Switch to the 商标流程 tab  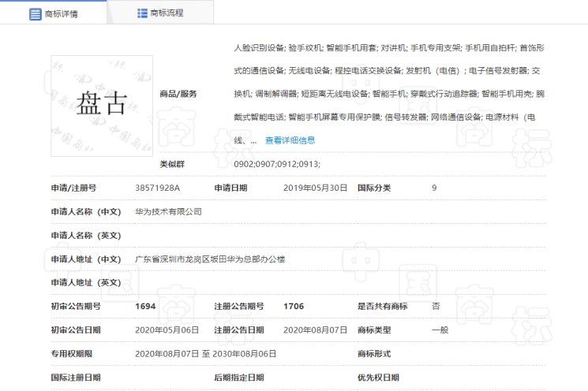(160, 13)
